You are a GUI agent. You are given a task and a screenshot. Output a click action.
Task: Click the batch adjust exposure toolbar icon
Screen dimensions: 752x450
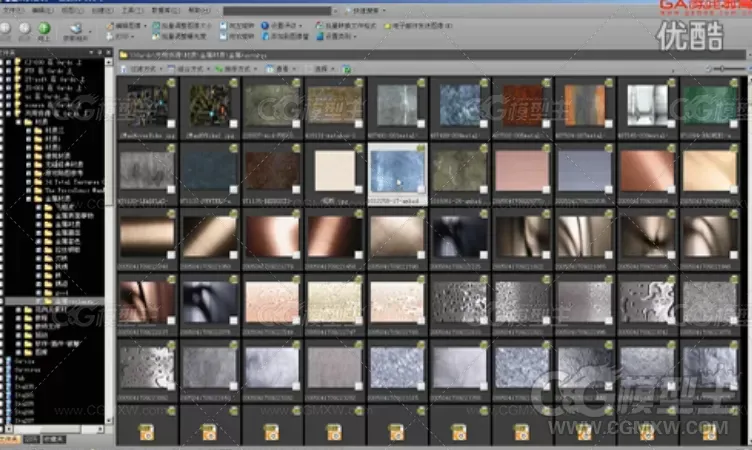click(x=156, y=36)
